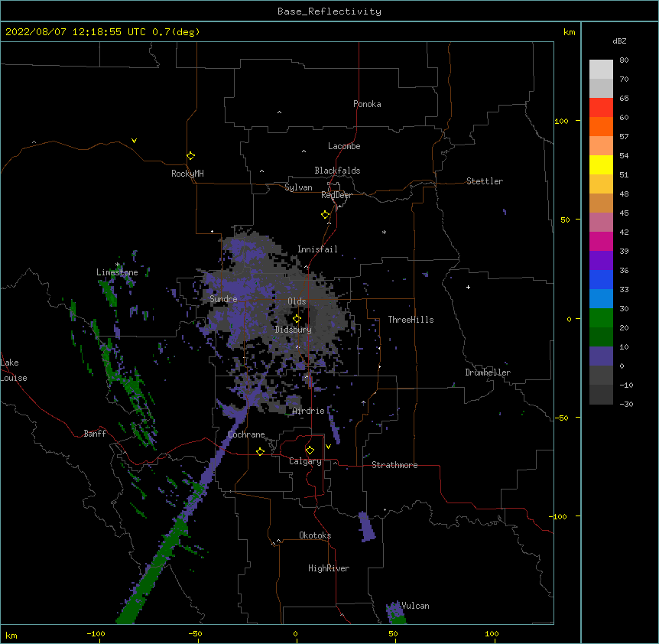Click the yellow v marker east of Calgary diamond
The width and height of the screenshot is (659, 644).
tap(328, 447)
